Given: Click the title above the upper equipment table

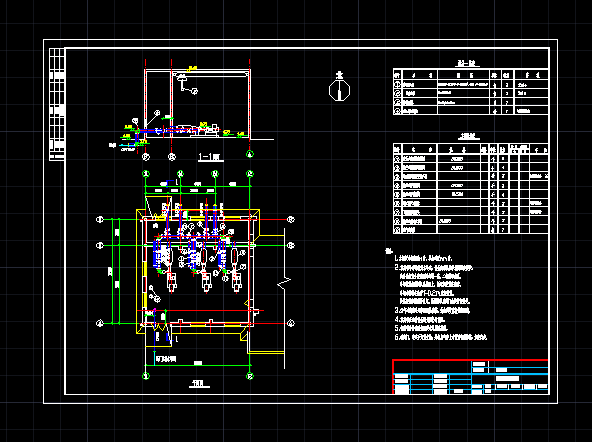Looking at the screenshot, I should tap(468, 63).
